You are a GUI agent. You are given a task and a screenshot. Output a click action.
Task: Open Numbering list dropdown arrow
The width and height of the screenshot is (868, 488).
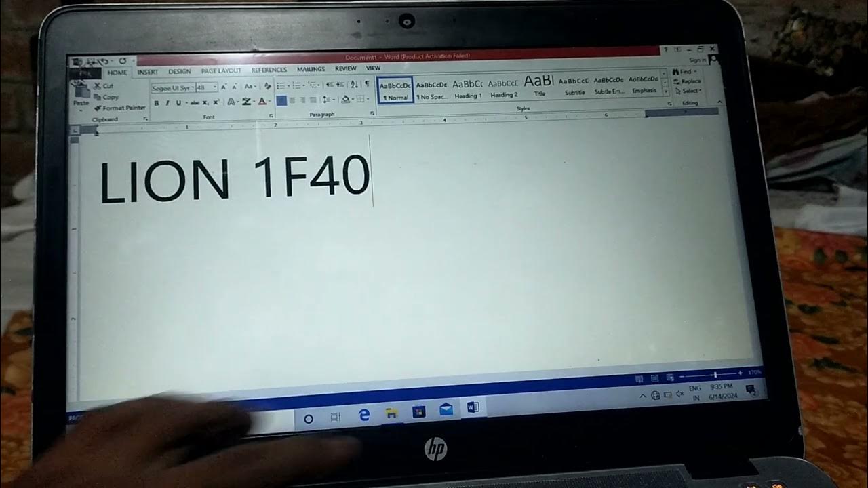click(303, 85)
